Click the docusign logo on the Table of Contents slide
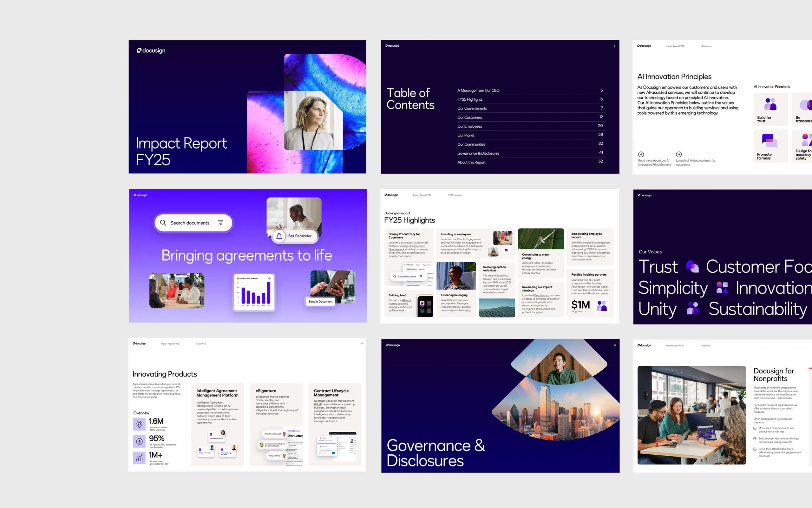812x508 pixels. pos(392,46)
